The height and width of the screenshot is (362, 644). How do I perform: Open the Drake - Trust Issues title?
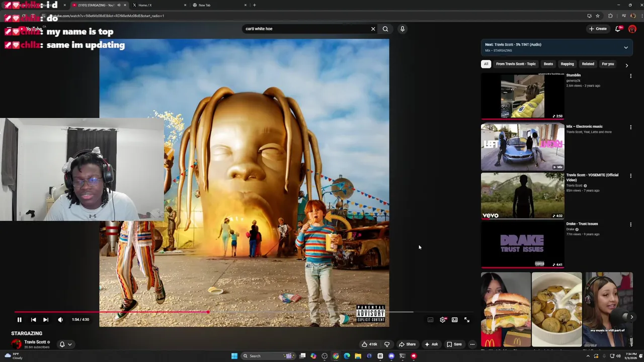pyautogui.click(x=582, y=224)
